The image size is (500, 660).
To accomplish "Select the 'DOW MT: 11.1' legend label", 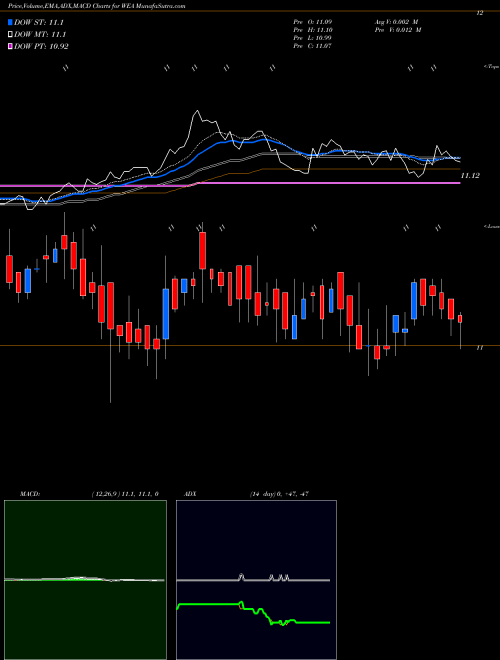I will tap(40, 35).
